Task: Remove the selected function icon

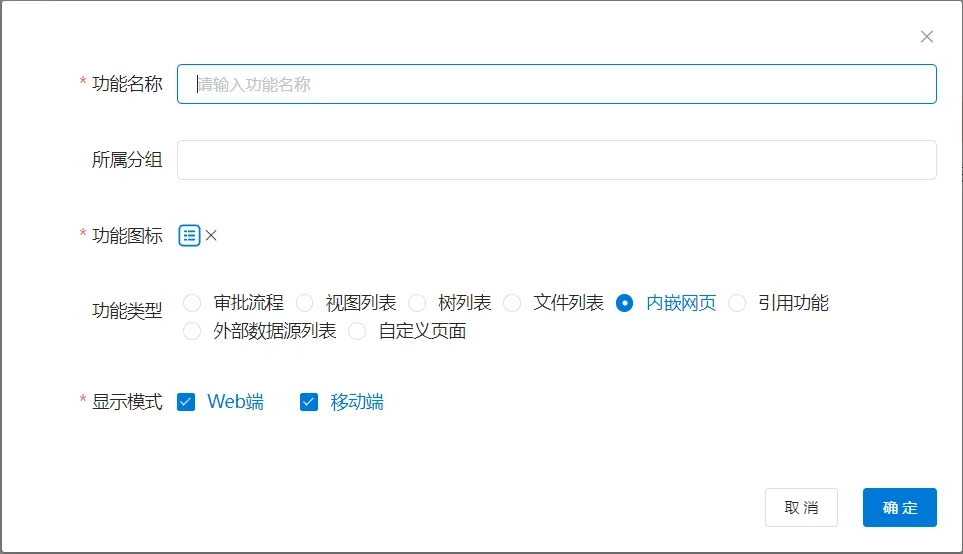Action: [211, 236]
